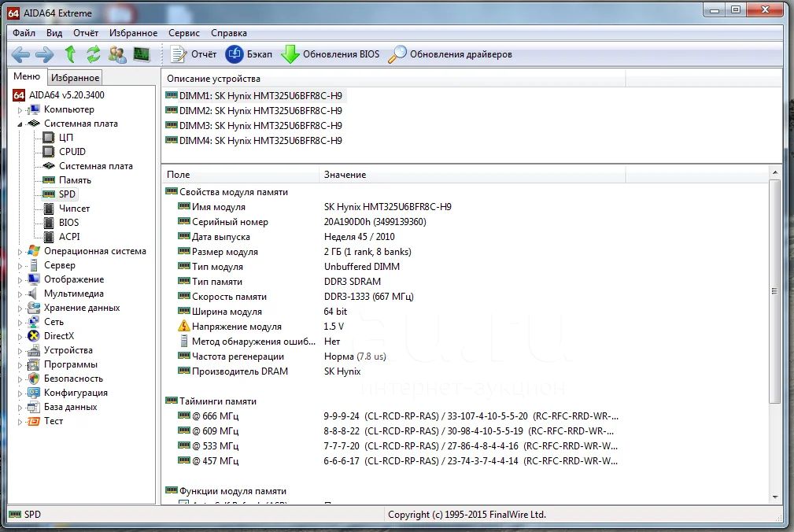Open the Отчёт menu in menu bar

click(x=86, y=33)
